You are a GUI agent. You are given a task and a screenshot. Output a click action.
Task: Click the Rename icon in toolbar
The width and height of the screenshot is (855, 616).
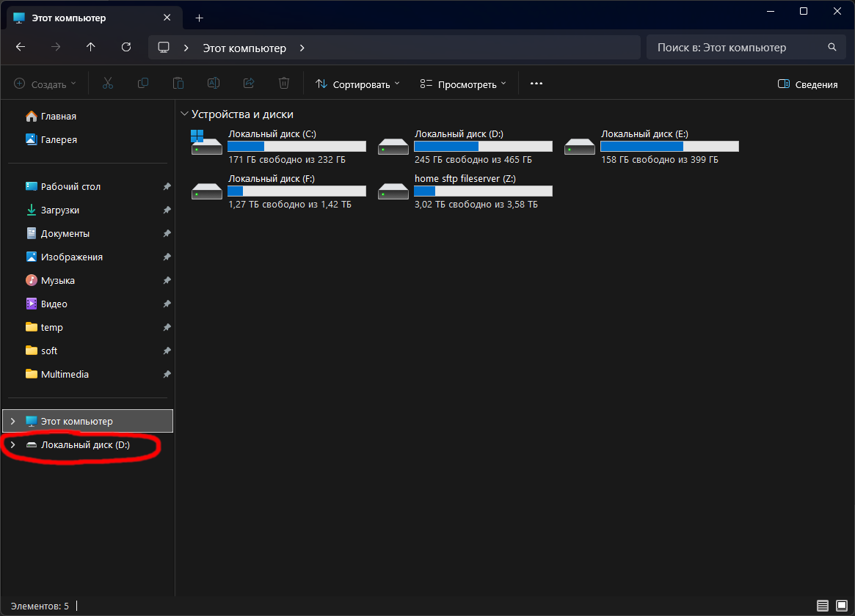click(214, 84)
